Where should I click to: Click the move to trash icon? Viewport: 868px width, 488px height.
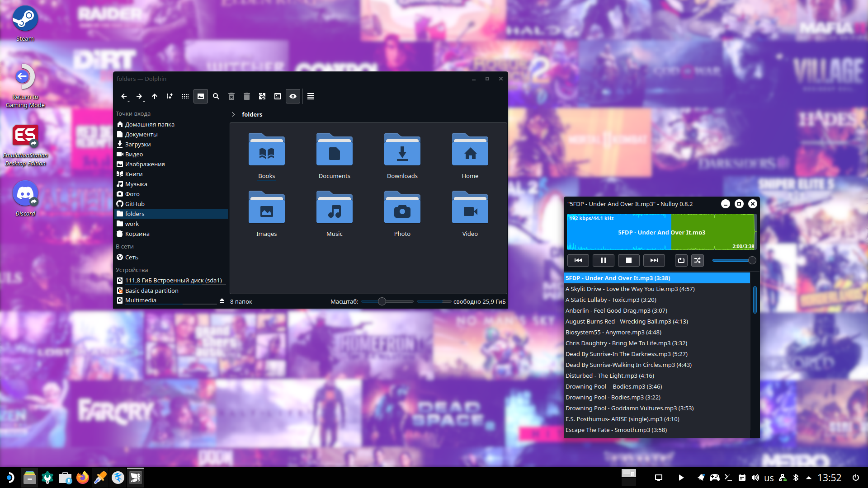click(x=247, y=96)
